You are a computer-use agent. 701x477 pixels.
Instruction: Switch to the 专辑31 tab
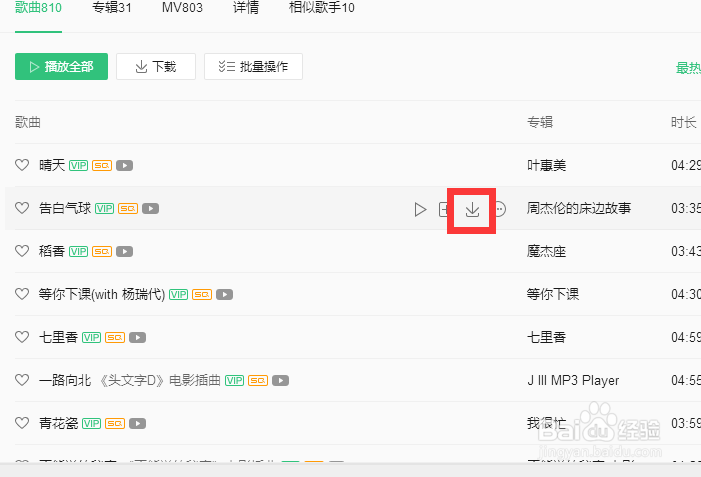pos(112,8)
